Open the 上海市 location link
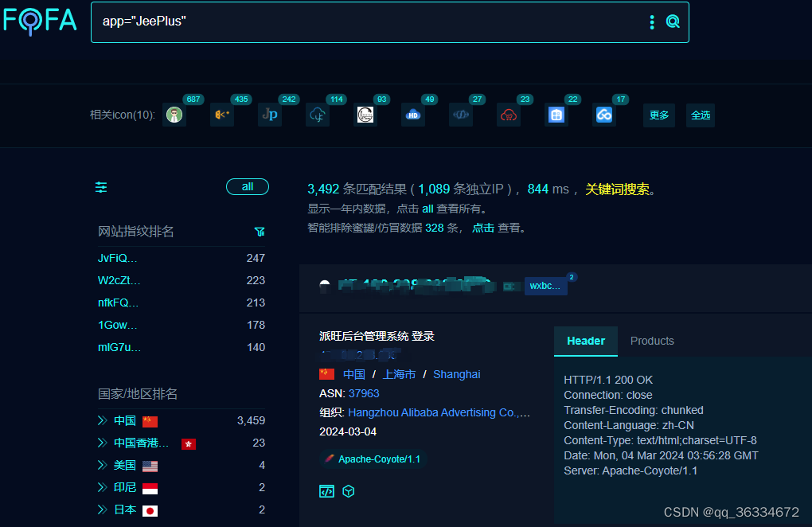 [400, 374]
